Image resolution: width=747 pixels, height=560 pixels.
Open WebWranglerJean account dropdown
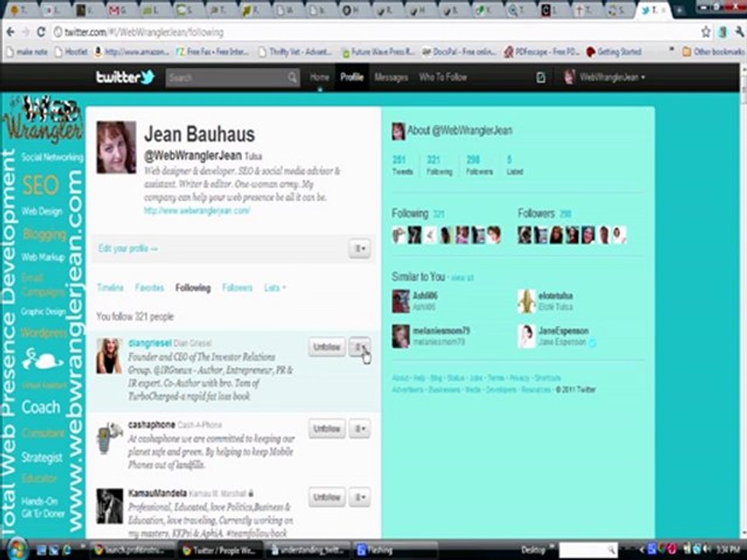coord(605,77)
